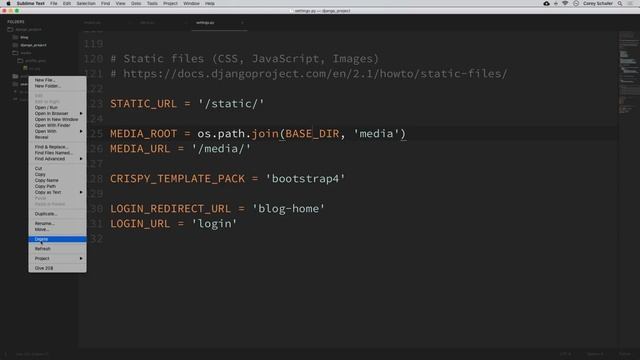The image size is (640, 360).
Task: Click the CRISPY_TEMPLATE_PACK line
Action: (228, 178)
